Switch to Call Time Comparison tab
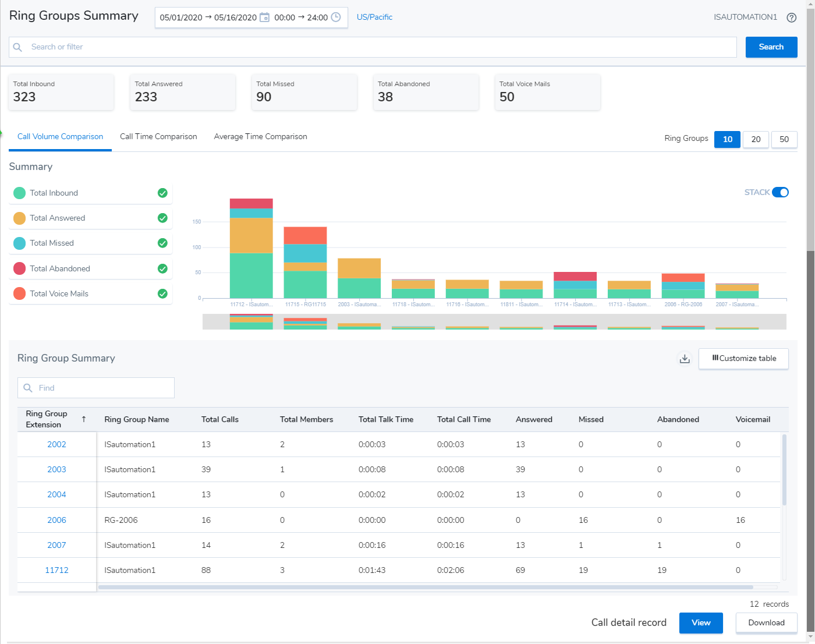815x644 pixels. click(158, 136)
